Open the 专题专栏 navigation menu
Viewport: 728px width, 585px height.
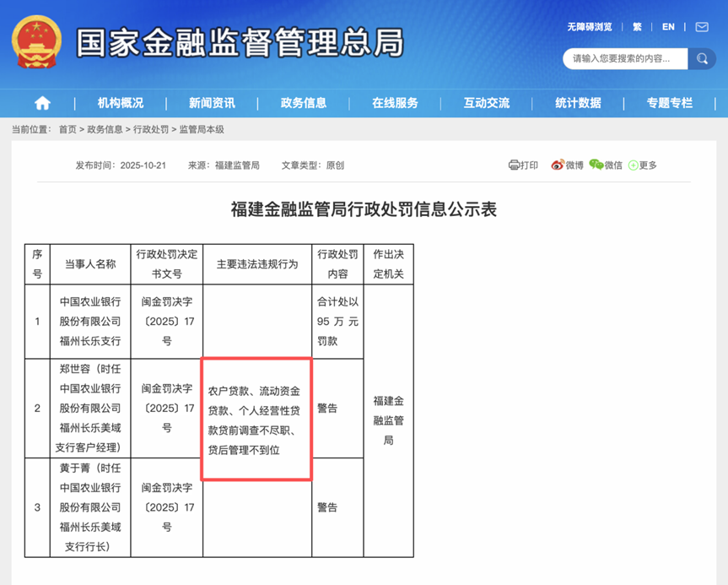(x=668, y=102)
